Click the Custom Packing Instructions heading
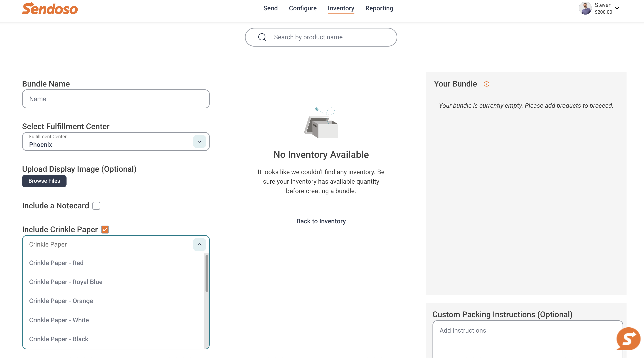This screenshot has width=644, height=358. pyautogui.click(x=502, y=315)
